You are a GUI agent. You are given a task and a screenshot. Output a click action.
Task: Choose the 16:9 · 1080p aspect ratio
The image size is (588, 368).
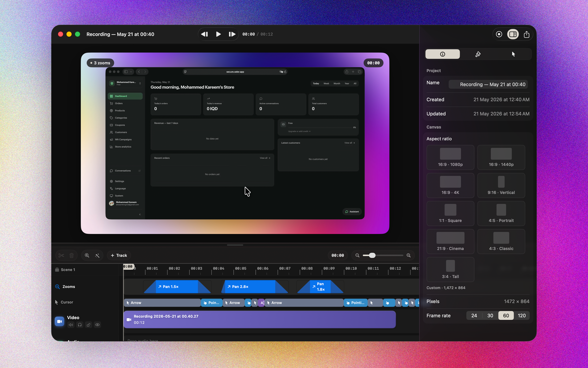[450, 157]
